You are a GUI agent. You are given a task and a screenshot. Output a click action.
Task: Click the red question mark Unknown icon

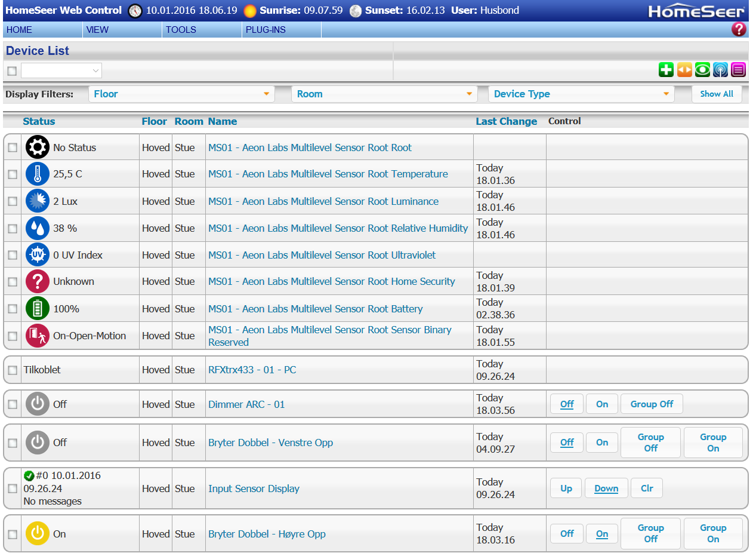[38, 281]
